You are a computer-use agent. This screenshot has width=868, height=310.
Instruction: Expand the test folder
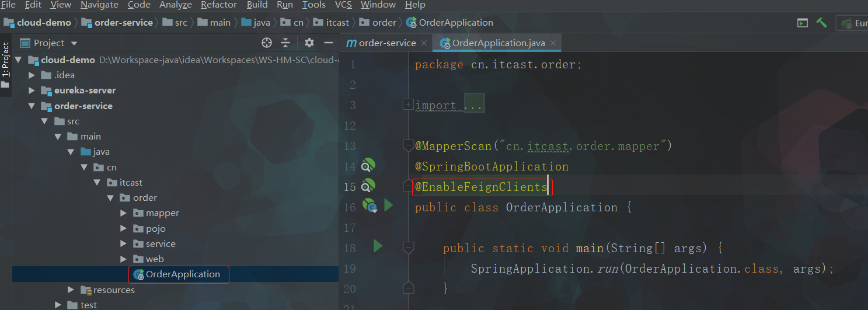58,305
